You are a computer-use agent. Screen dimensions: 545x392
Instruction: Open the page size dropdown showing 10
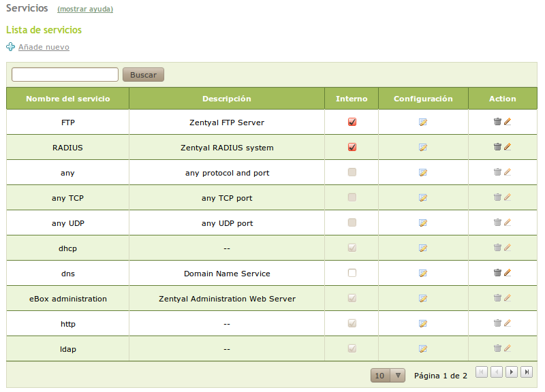tap(388, 376)
